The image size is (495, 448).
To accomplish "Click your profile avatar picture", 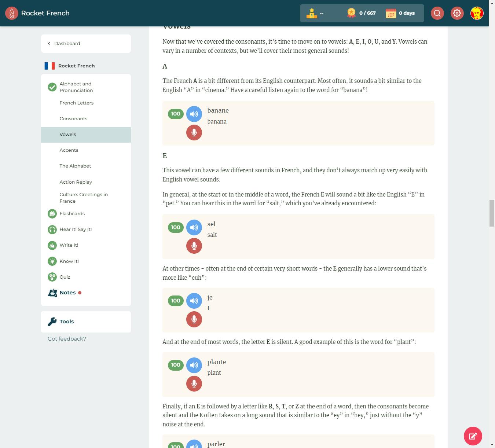I will point(477,13).
